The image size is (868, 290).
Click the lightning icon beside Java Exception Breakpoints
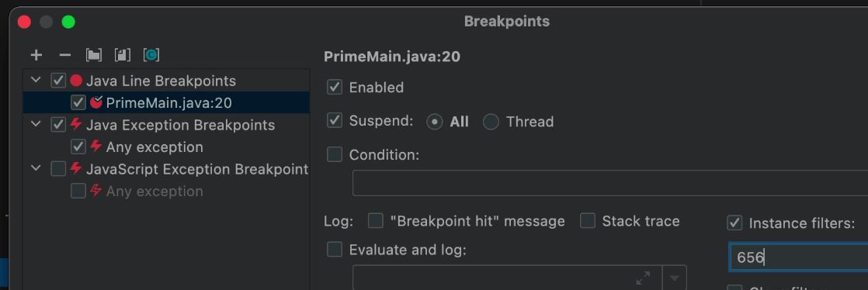pyautogui.click(x=76, y=125)
